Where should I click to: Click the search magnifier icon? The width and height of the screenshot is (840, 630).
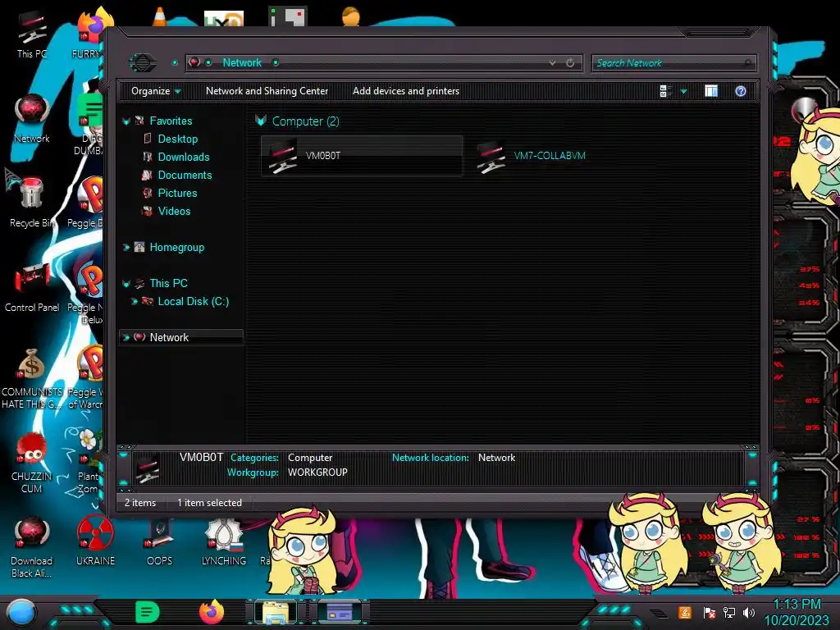tap(748, 63)
